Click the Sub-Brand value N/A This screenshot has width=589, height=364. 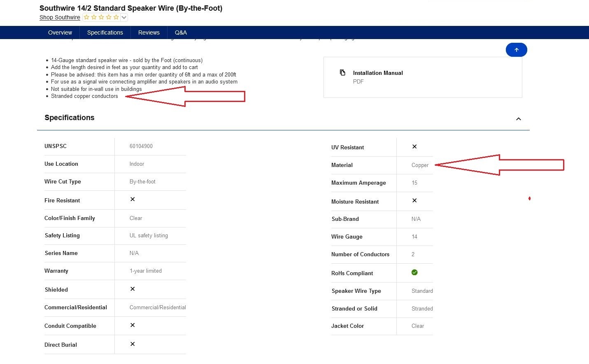[x=416, y=219]
